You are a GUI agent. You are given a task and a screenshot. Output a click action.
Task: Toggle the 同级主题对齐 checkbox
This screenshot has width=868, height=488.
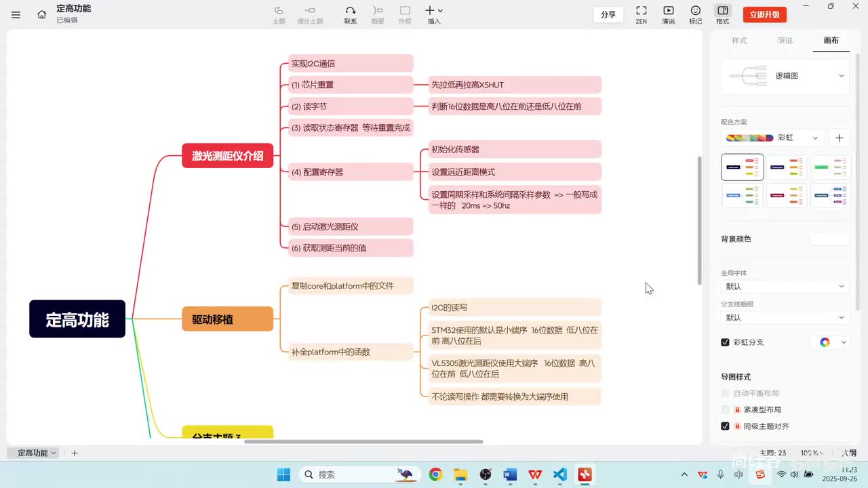(725, 426)
